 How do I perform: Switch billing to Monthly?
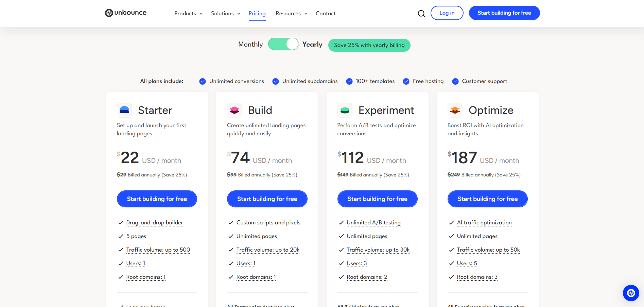point(250,44)
